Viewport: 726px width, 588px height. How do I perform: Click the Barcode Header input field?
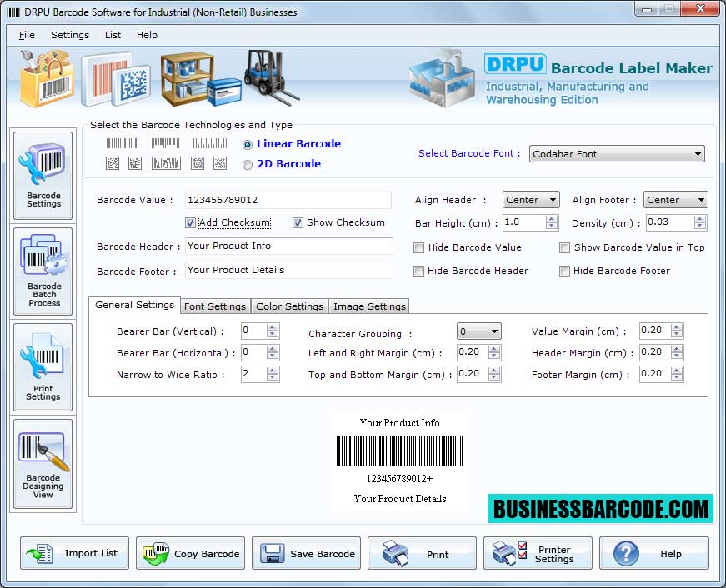tap(289, 247)
